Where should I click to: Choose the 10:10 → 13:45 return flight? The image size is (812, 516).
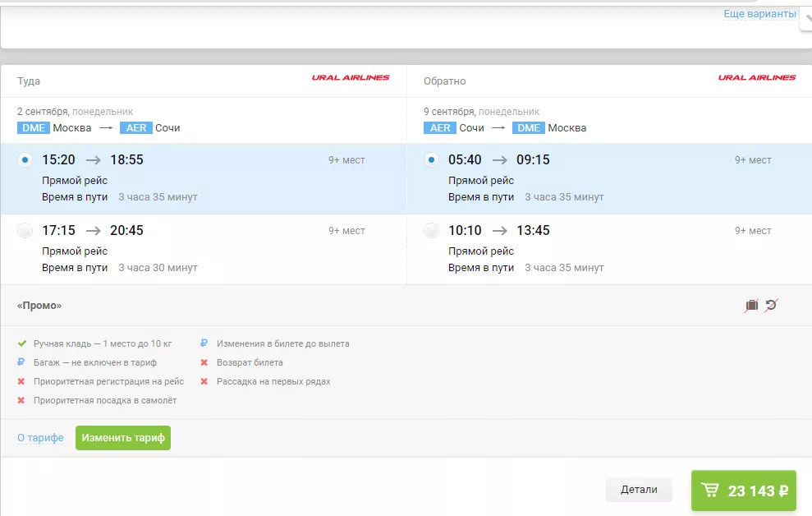click(x=431, y=231)
